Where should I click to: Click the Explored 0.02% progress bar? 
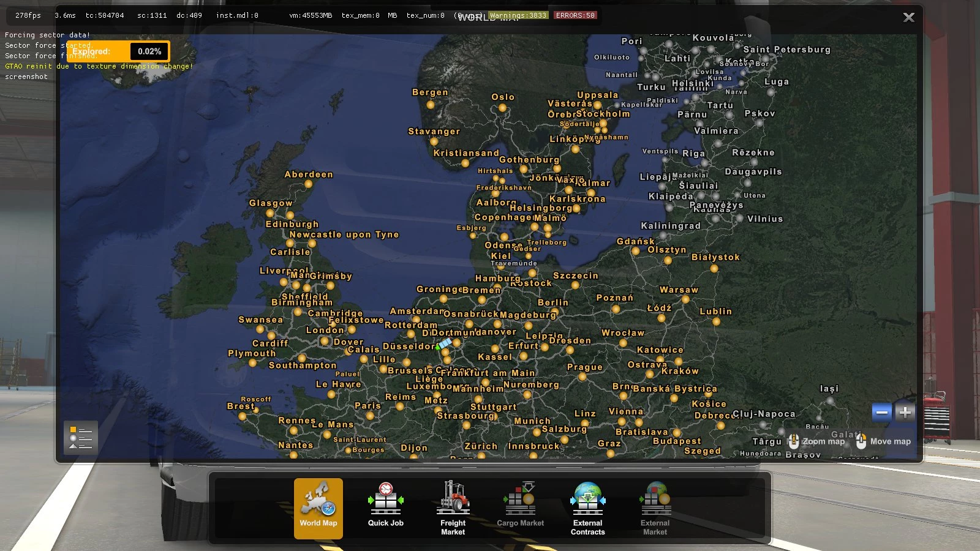[120, 51]
